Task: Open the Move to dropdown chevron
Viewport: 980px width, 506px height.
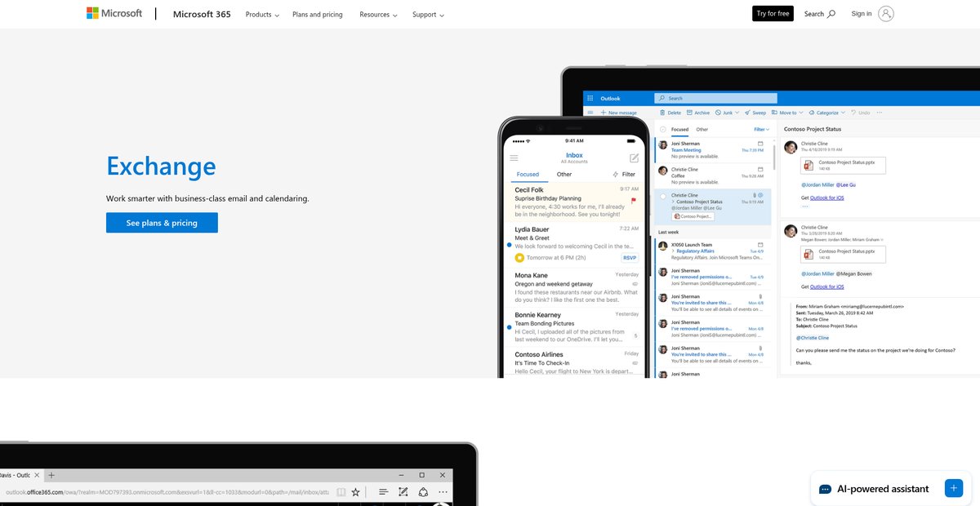Action: [801, 113]
